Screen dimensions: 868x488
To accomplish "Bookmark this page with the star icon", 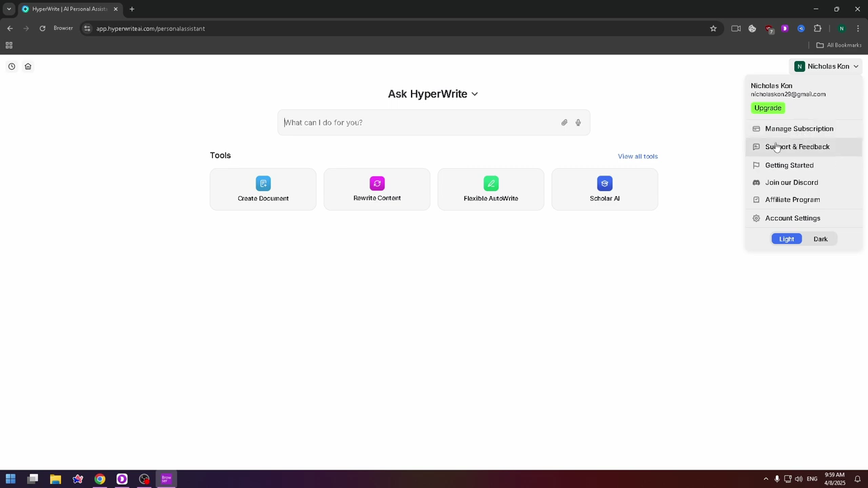I will 713,28.
